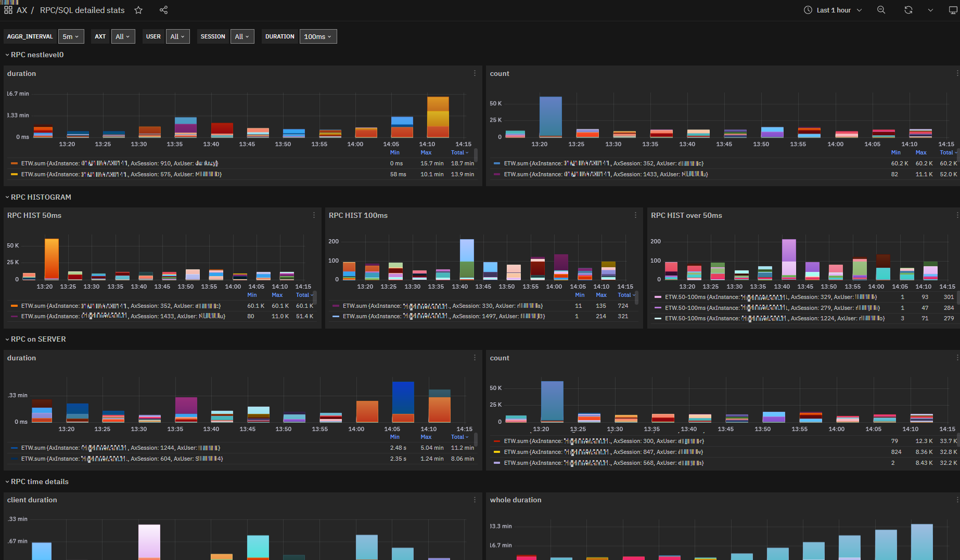960x560 pixels.
Task: Open the AXT All dropdown
Action: coord(123,36)
